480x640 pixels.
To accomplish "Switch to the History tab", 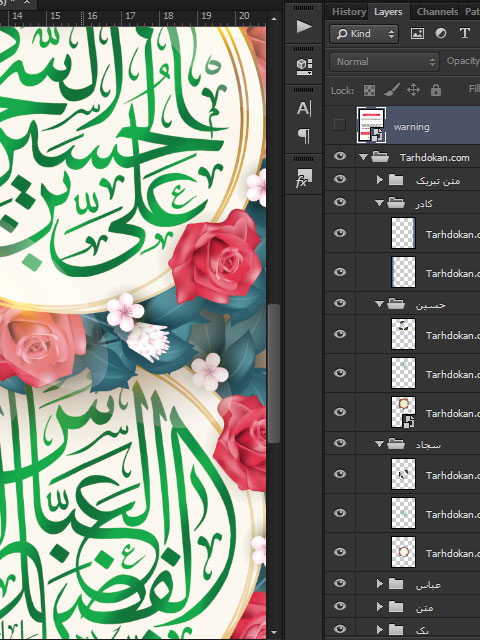I will (349, 11).
